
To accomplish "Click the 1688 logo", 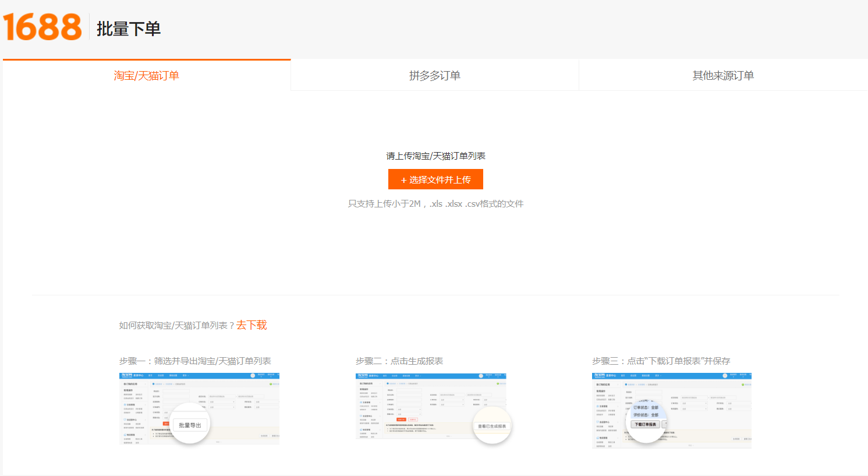I will tap(42, 27).
